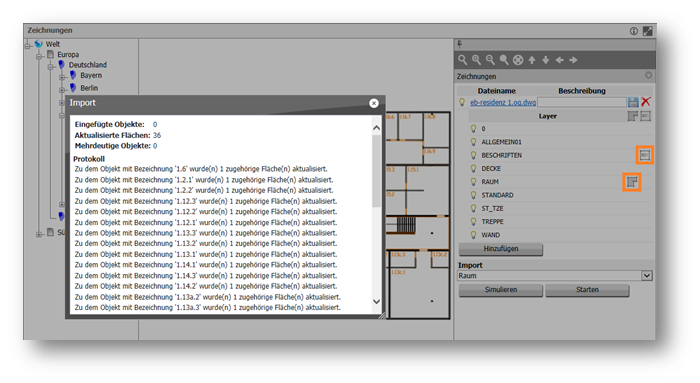Select the STANDARD layer name
The width and height of the screenshot is (700, 383).
tap(497, 195)
